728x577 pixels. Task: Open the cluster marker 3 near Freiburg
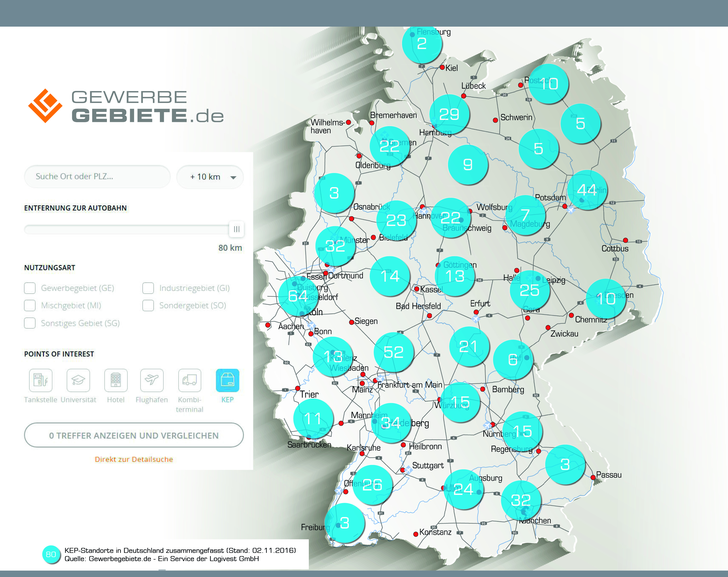(345, 523)
